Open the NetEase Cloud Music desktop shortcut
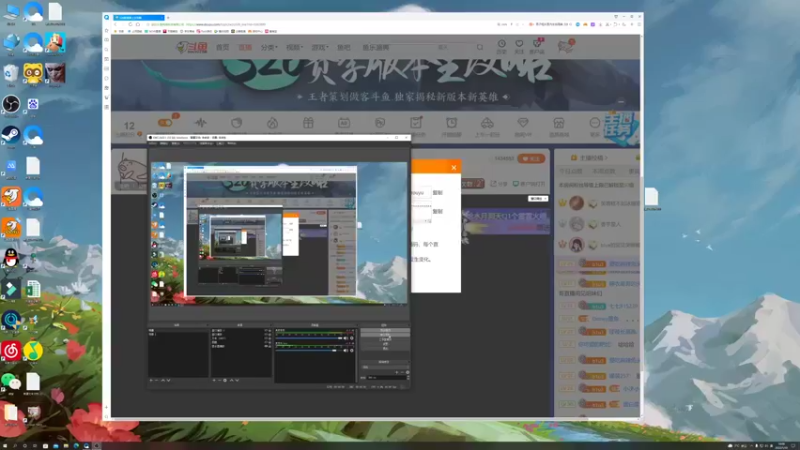 [11, 351]
